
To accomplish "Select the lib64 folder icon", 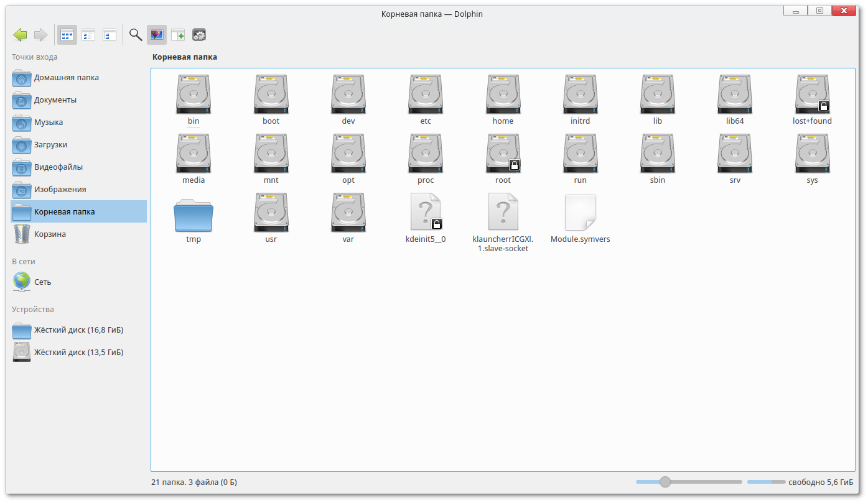I will click(x=735, y=95).
